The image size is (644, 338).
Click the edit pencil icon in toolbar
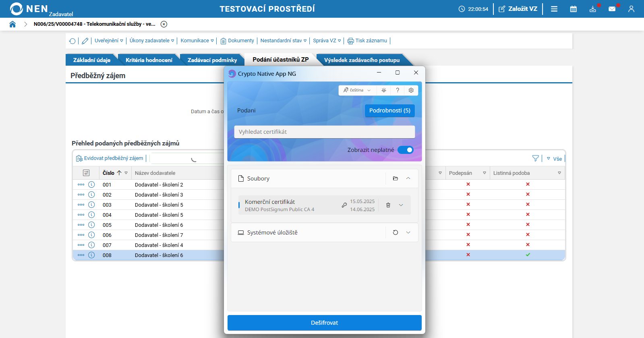pyautogui.click(x=85, y=41)
